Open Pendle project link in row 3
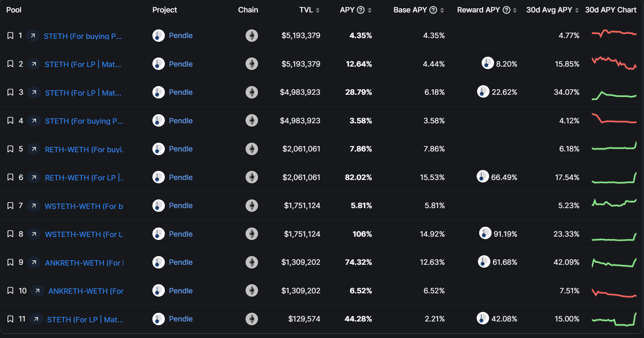Screen dimensions: 644x338 [181, 92]
